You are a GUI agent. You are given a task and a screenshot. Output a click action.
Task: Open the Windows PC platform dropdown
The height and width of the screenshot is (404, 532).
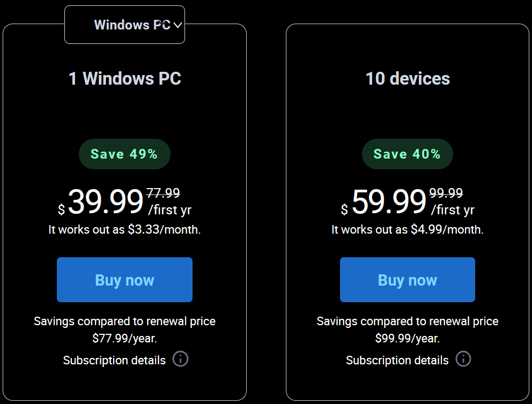click(x=124, y=25)
